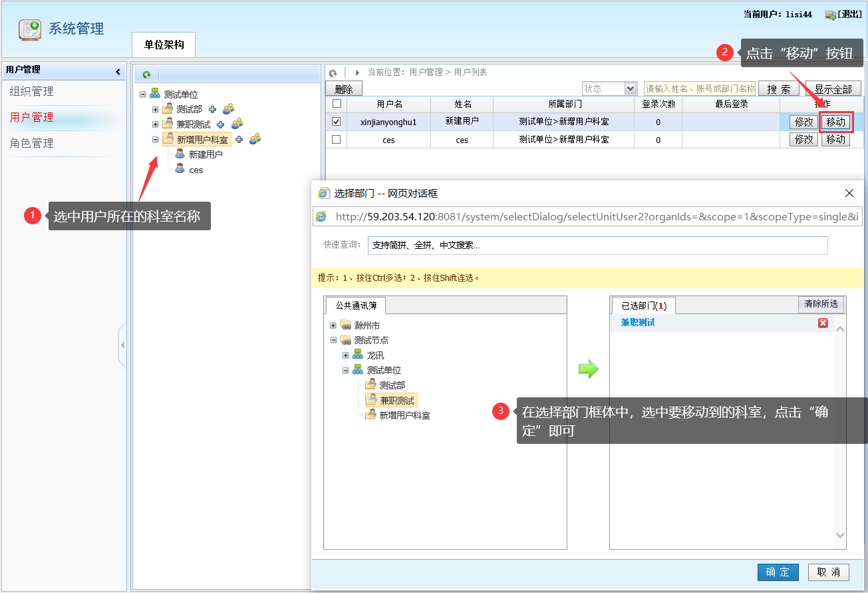Click the 显示全部 button
Image resolution: width=868 pixels, height=593 pixels.
(x=833, y=89)
